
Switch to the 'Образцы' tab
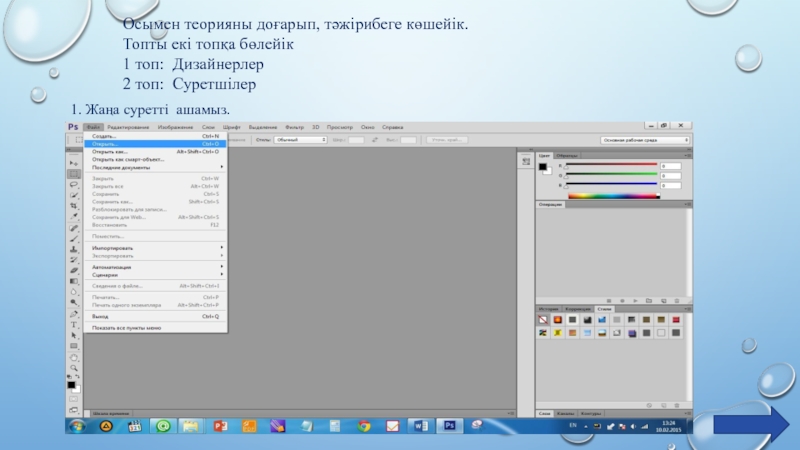tap(567, 156)
